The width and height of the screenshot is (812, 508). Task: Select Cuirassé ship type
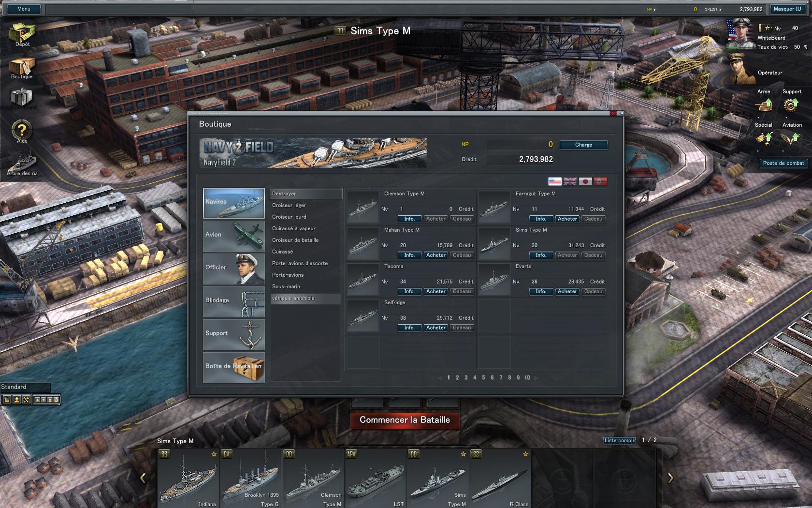point(305,252)
